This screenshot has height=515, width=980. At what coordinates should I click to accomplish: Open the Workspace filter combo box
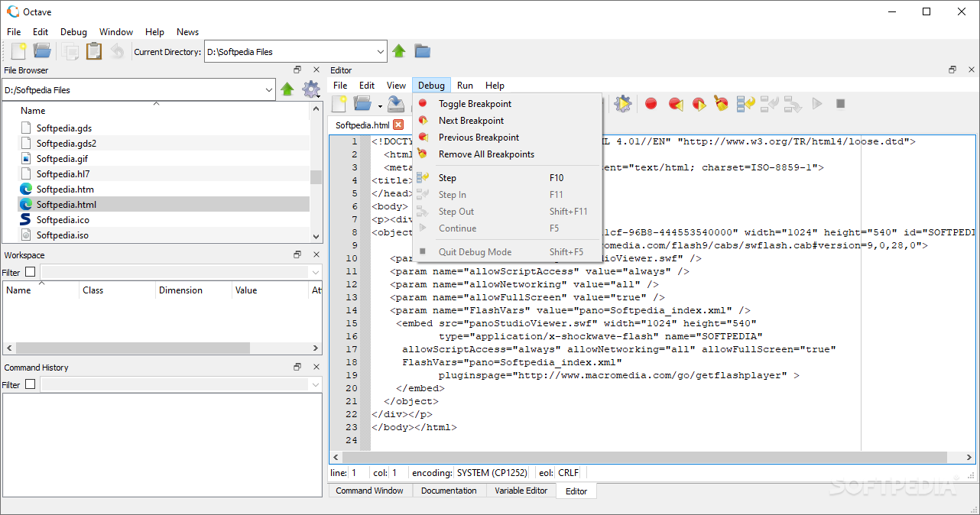[x=181, y=272]
